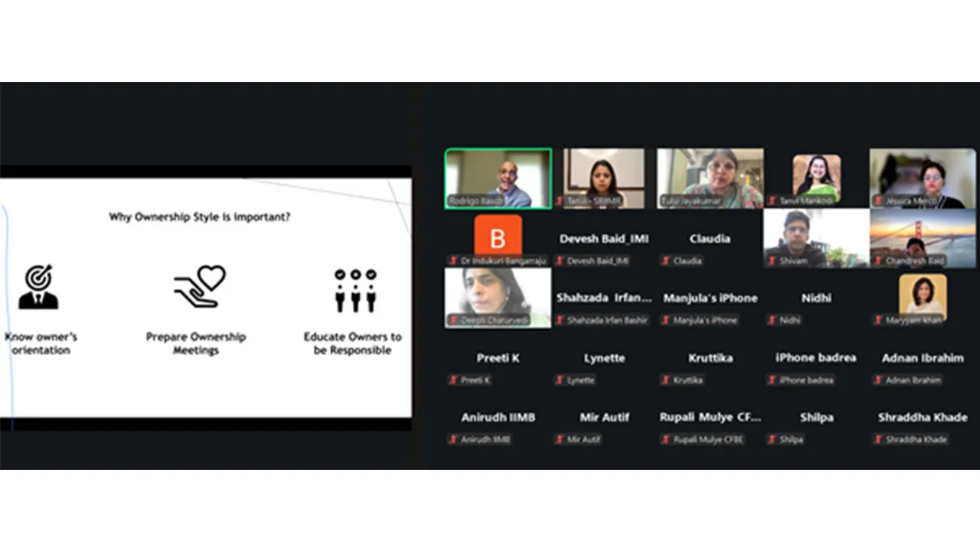The image size is (980, 551).
Task: Click the three-people checkmark icon on slide
Action: pyautogui.click(x=355, y=289)
